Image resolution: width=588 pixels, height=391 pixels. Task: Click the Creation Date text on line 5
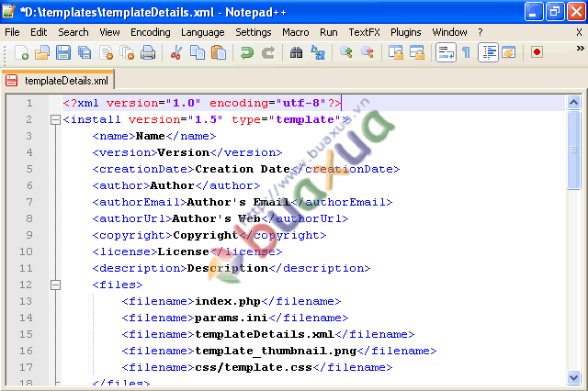pyautogui.click(x=243, y=169)
